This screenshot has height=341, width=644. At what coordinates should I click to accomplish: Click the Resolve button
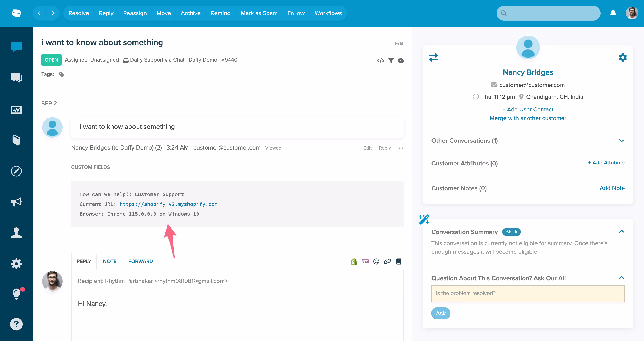(79, 13)
